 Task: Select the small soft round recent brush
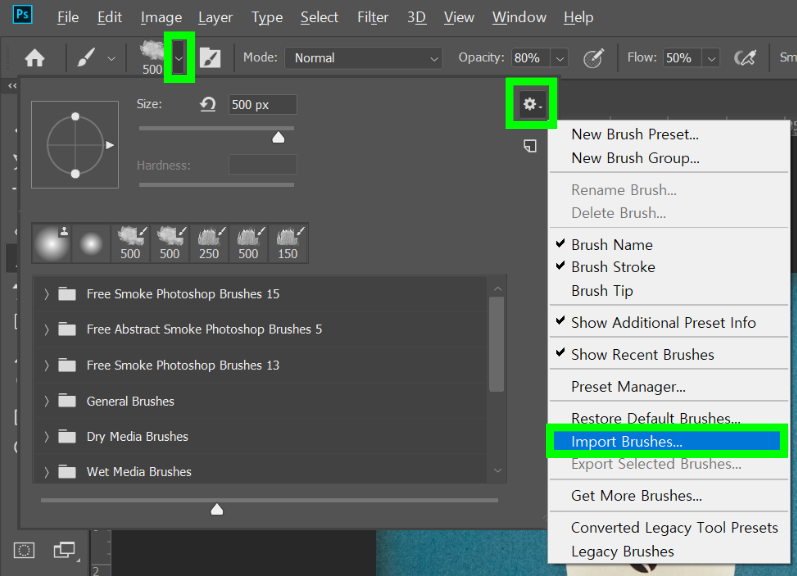[x=91, y=244]
